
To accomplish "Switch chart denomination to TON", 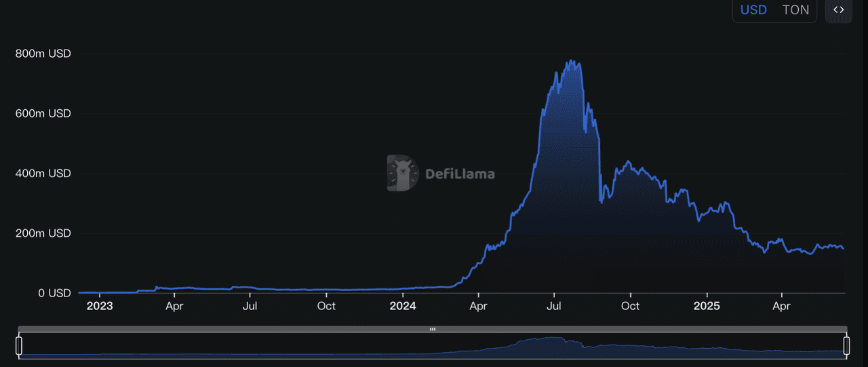I will [795, 10].
